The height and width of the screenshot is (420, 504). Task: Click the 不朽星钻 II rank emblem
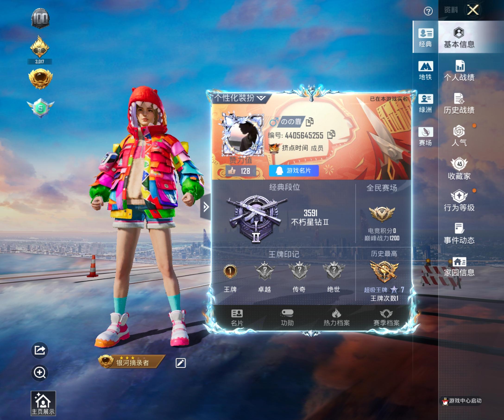click(257, 219)
